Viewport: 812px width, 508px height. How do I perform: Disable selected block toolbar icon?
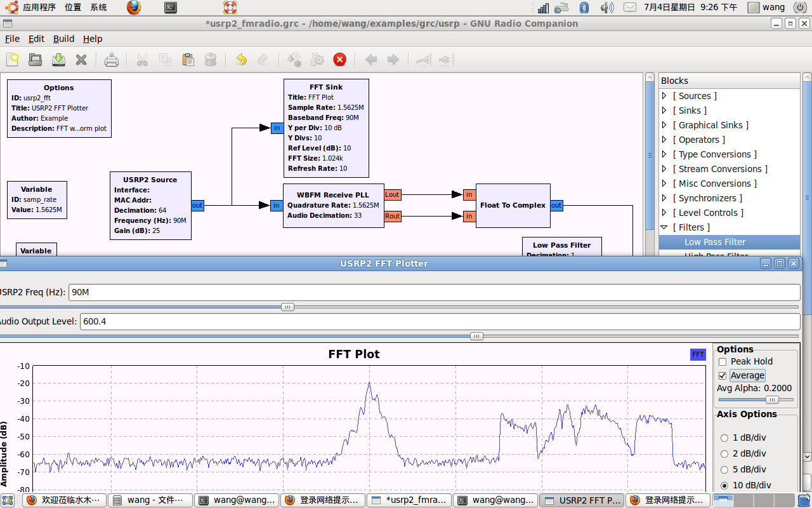tap(445, 60)
